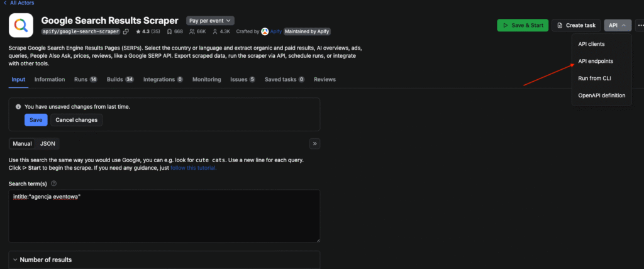644x269 pixels.
Task: Click the Apify author logo
Action: click(x=265, y=31)
